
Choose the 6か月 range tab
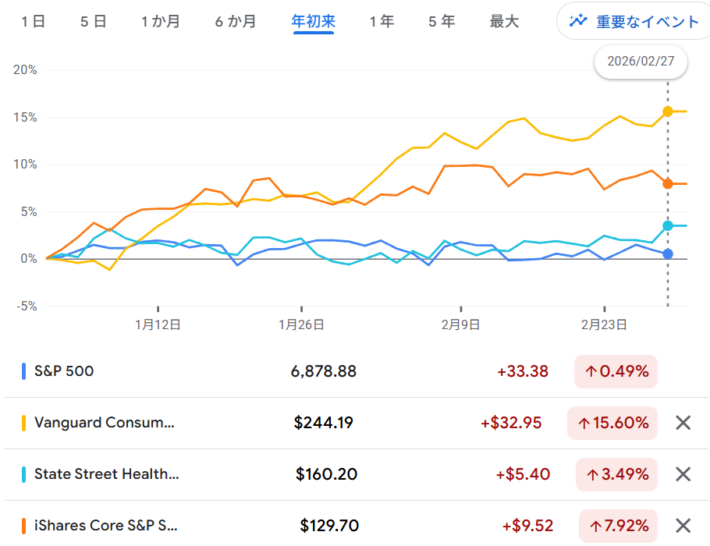pyautogui.click(x=235, y=21)
